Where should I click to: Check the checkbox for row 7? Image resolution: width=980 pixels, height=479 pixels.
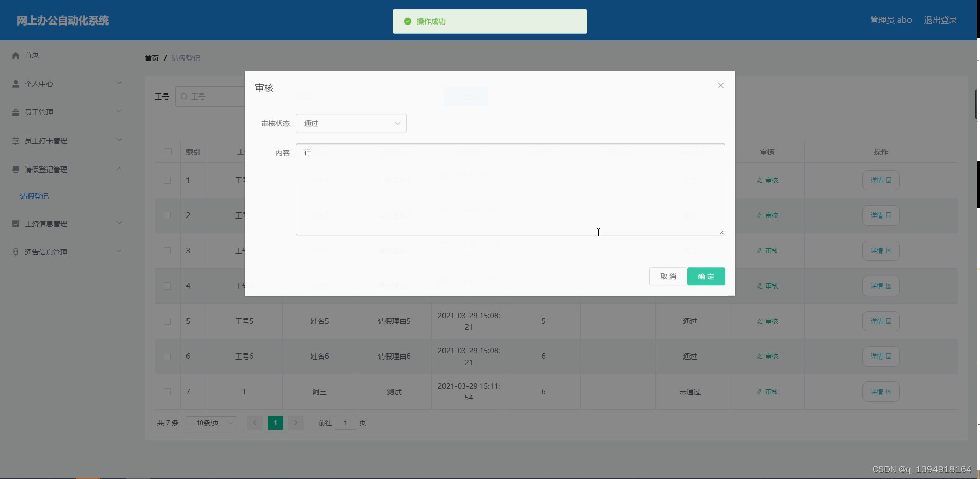[167, 392]
